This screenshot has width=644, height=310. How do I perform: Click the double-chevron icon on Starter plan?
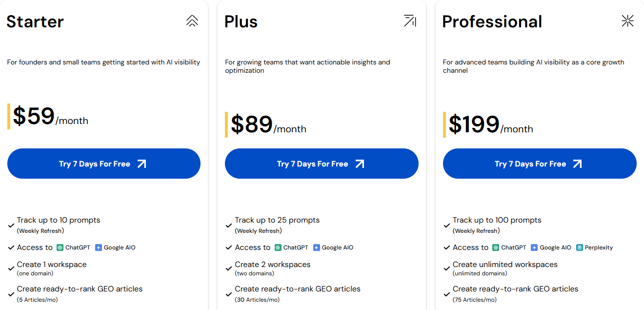tap(192, 21)
